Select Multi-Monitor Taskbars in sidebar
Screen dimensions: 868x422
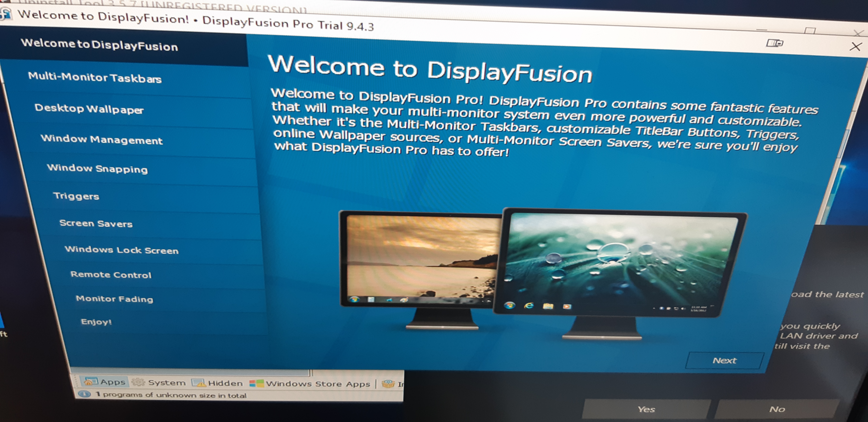[95, 78]
